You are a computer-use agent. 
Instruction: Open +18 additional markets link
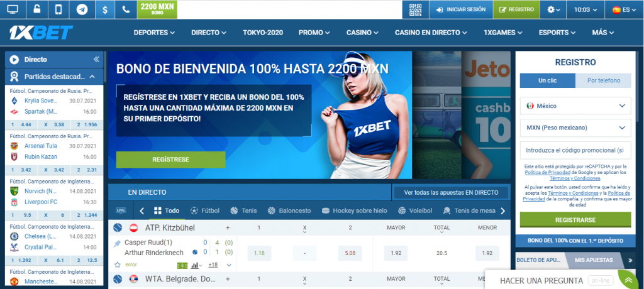click(213, 264)
